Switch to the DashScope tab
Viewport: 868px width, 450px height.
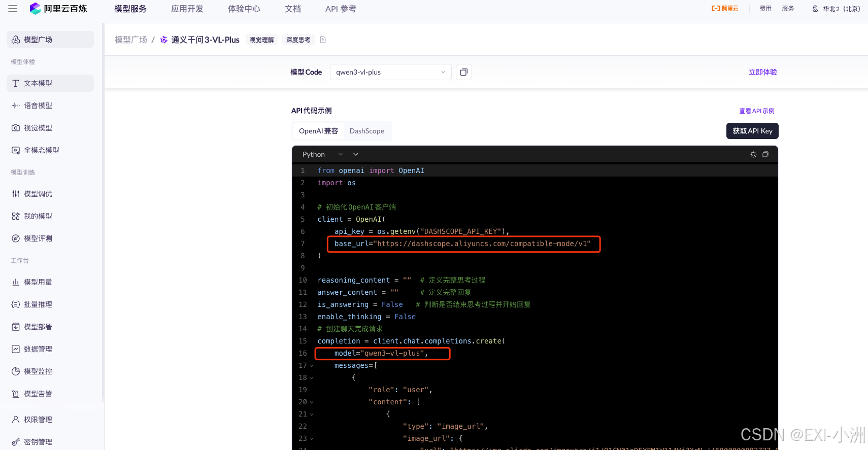(x=367, y=131)
